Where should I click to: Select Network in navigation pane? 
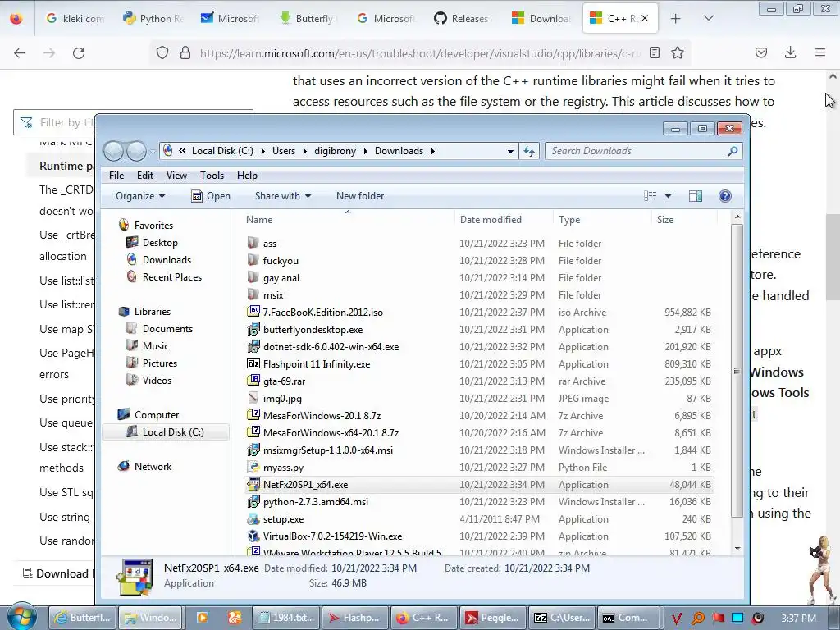144,467
